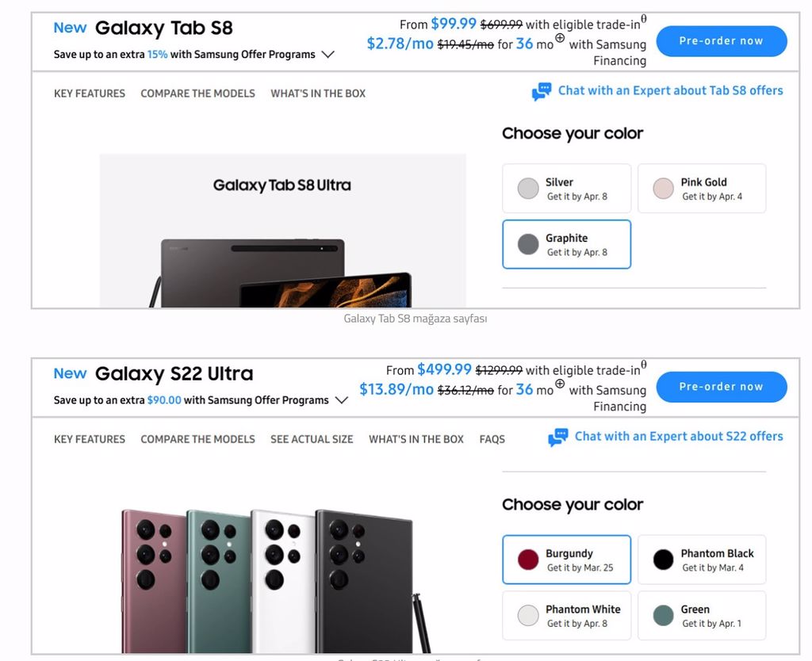Select Graphite color option

pyautogui.click(x=566, y=244)
